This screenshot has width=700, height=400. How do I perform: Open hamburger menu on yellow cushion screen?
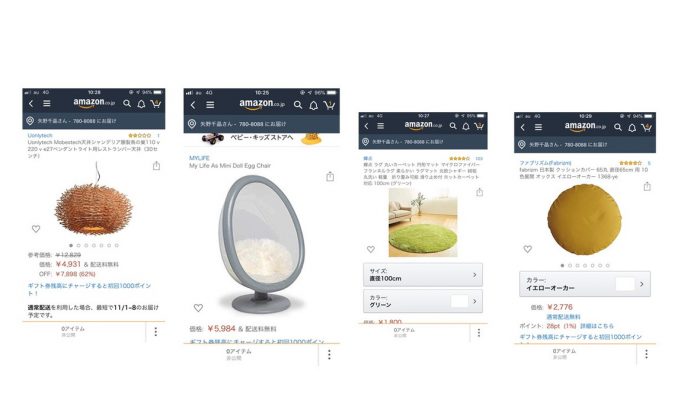(538, 127)
